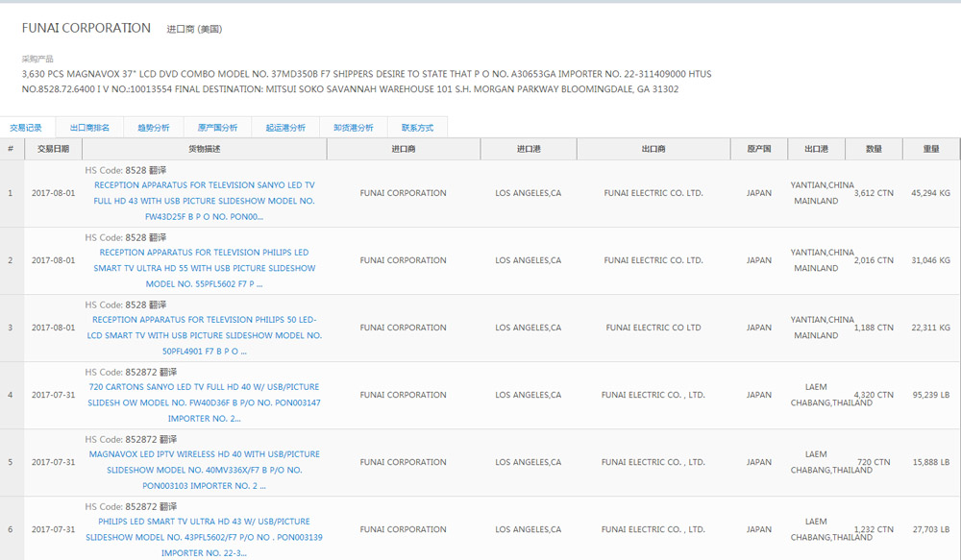Click LOS ANGELES,CA port in row 2
This screenshot has height=560, width=961.
(529, 260)
